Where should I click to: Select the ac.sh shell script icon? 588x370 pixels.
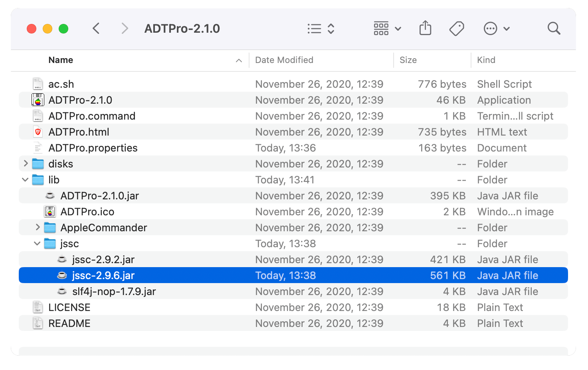38,84
